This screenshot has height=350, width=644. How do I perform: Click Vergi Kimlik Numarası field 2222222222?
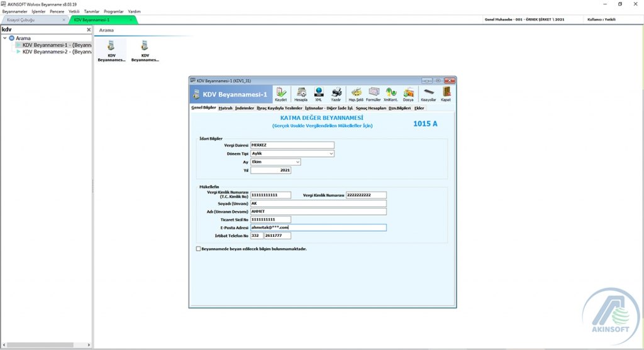tap(366, 195)
